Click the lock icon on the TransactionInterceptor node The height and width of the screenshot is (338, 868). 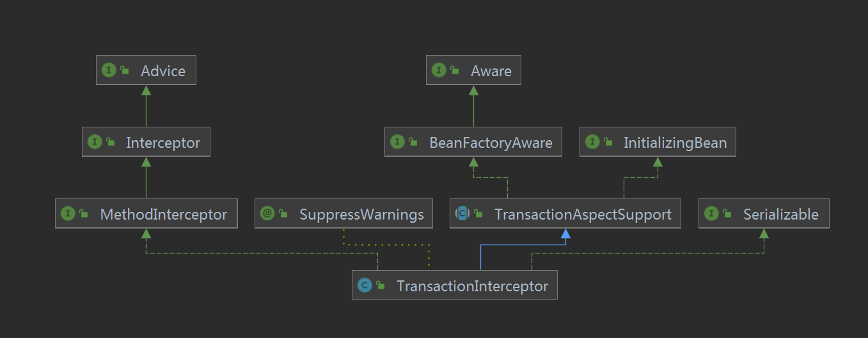pyautogui.click(x=381, y=286)
